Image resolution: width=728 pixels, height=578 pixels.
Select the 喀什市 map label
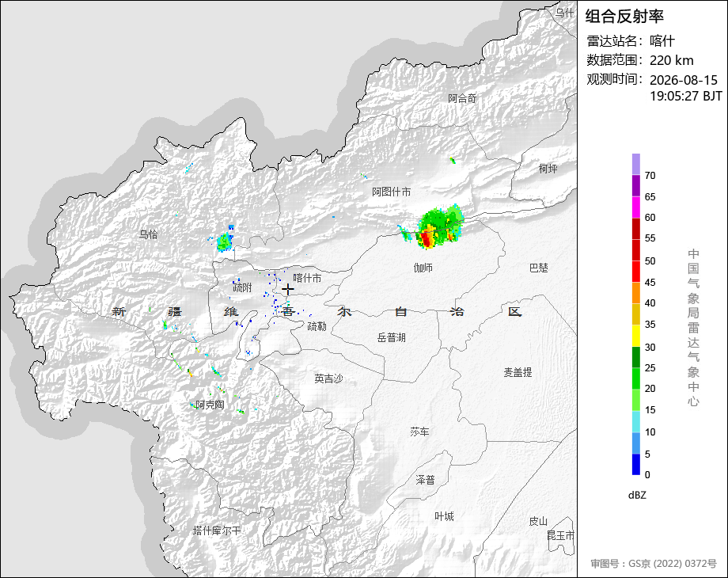[307, 278]
